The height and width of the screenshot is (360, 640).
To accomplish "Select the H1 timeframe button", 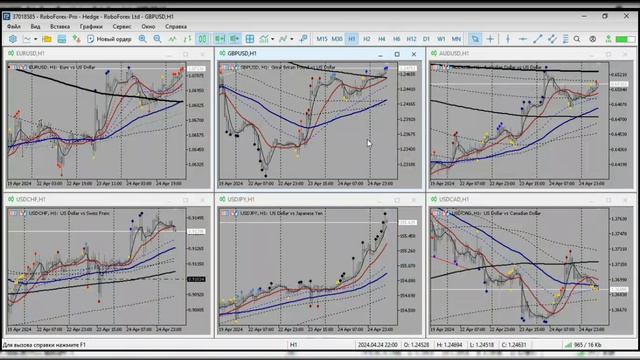I will tap(351, 39).
